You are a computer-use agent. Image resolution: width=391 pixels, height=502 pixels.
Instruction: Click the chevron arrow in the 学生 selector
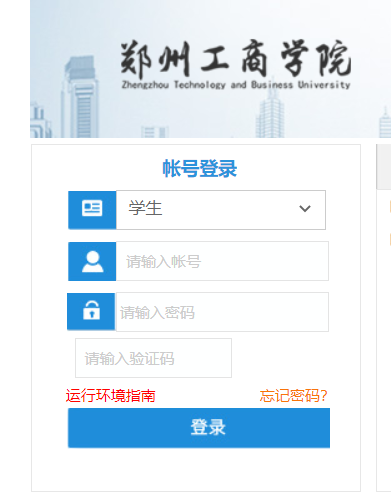305,209
